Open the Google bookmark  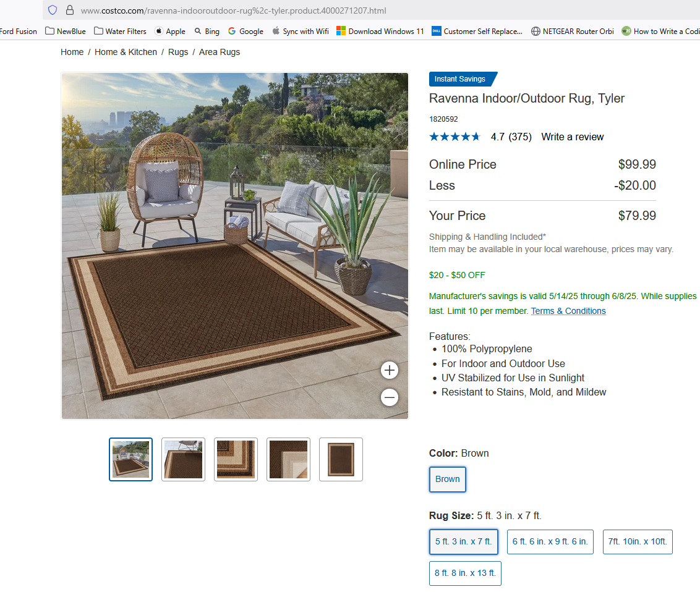coord(245,32)
